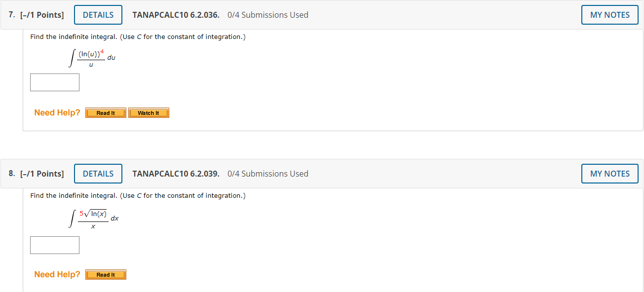644x292 pixels.
Task: Click Read It under question 7
Action: [x=105, y=112]
